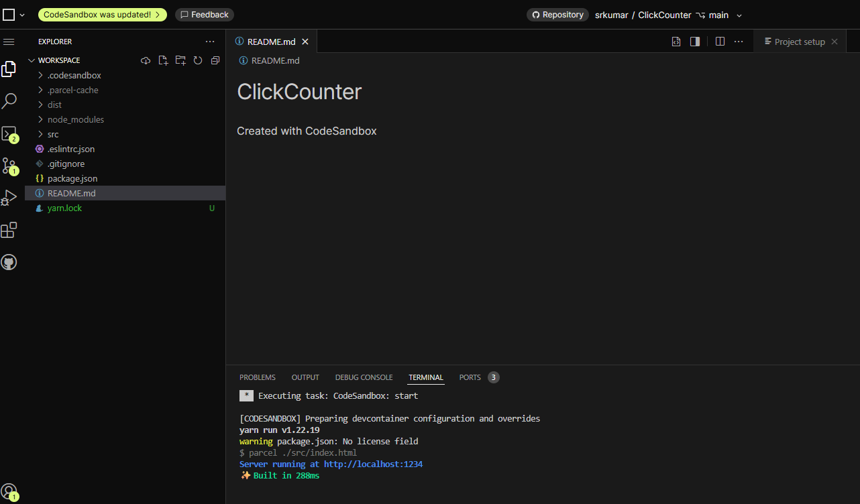Switch to the PORTS panel tab
Screen dimensions: 860x504
coord(470,377)
